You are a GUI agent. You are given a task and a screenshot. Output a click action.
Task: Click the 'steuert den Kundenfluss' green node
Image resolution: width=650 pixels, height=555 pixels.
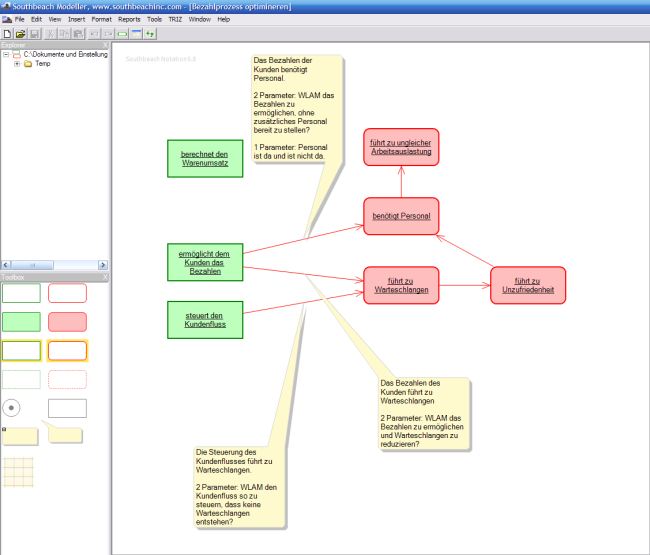[205, 320]
